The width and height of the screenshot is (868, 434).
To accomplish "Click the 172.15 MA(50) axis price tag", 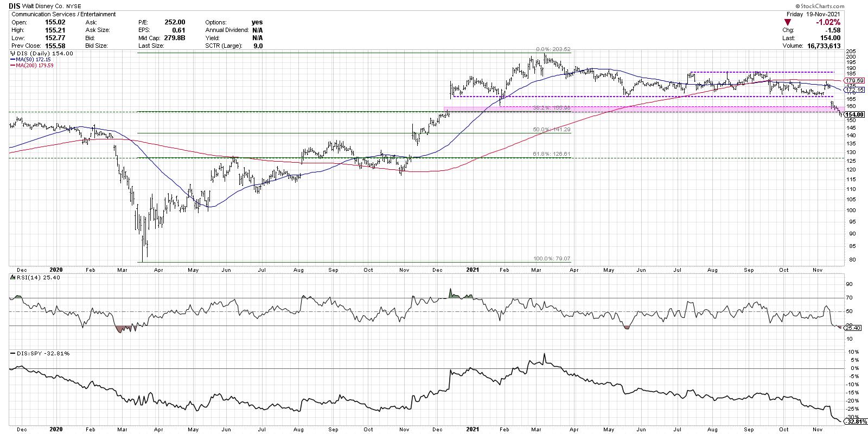I will click(x=854, y=90).
